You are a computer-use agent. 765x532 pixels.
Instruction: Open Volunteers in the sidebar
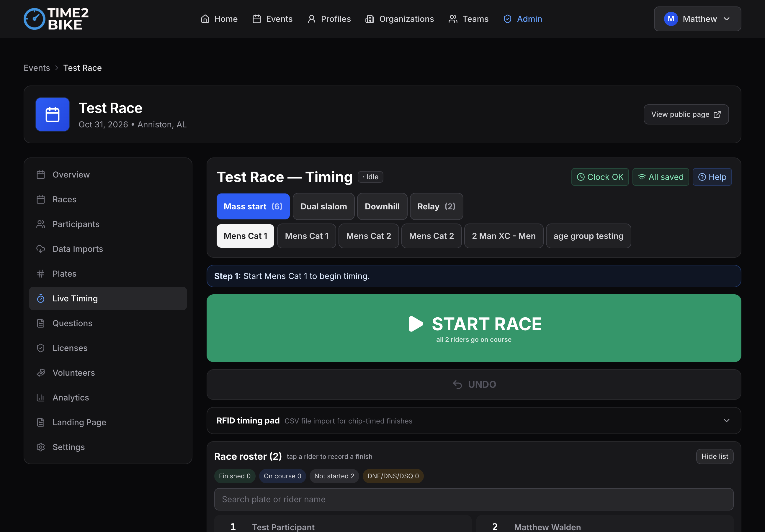click(108, 372)
